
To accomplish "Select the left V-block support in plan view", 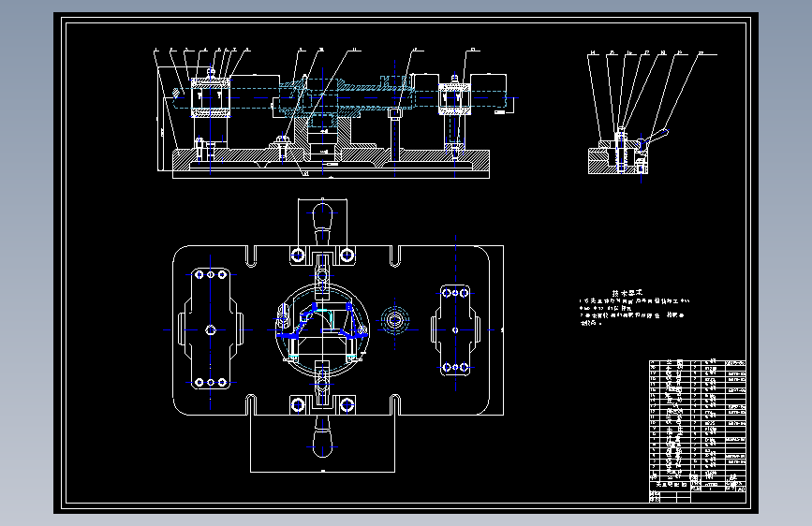I will [x=211, y=329].
